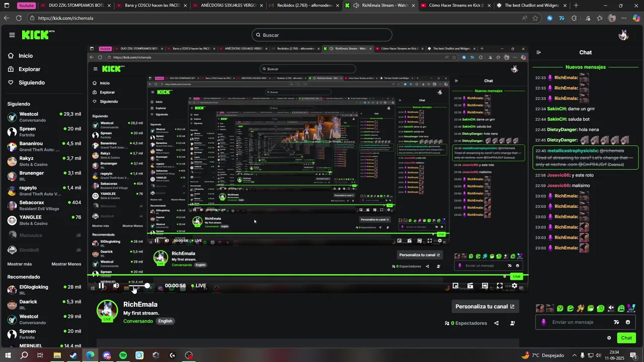Image resolution: width=644 pixels, height=362 pixels.
Task: Open Shazam browser extension
Action: 549,18
